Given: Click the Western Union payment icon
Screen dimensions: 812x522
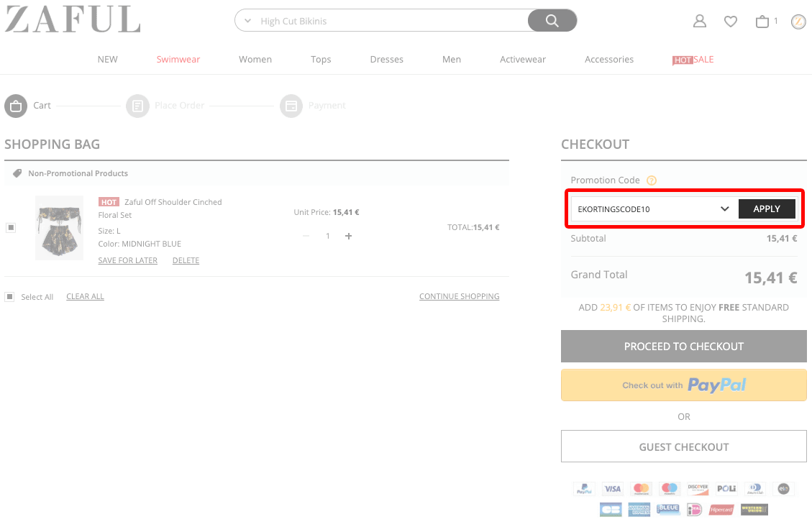Looking at the screenshot, I should click(x=754, y=510).
